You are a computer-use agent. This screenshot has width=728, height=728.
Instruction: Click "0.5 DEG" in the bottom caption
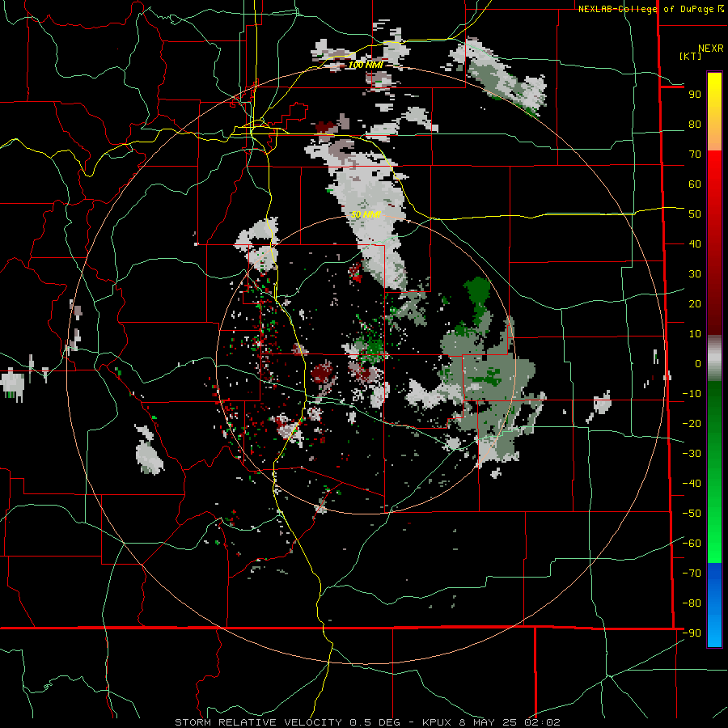click(377, 722)
